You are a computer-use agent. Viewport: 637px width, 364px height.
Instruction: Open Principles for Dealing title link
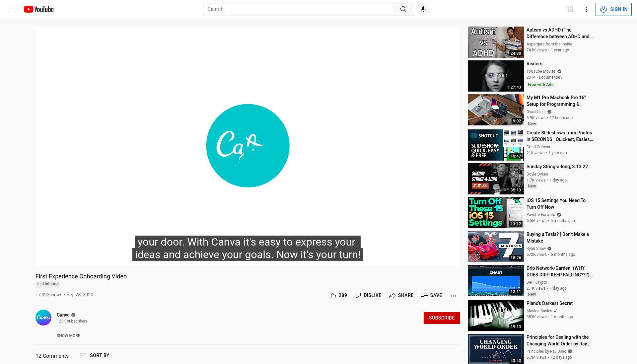pos(558,340)
